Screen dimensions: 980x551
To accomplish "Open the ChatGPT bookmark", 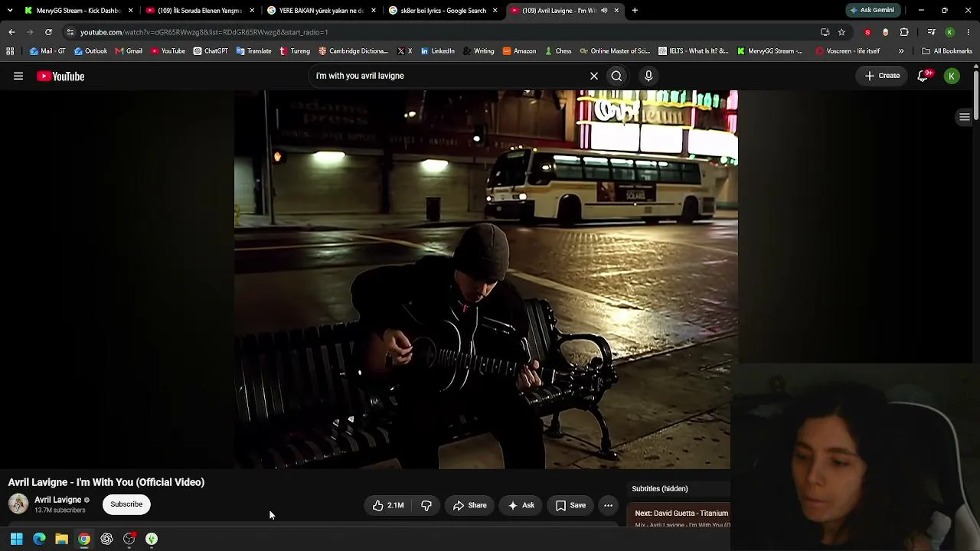I will click(211, 51).
